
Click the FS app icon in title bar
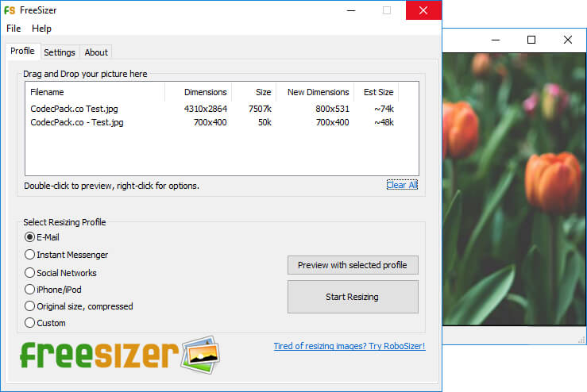tap(10, 10)
